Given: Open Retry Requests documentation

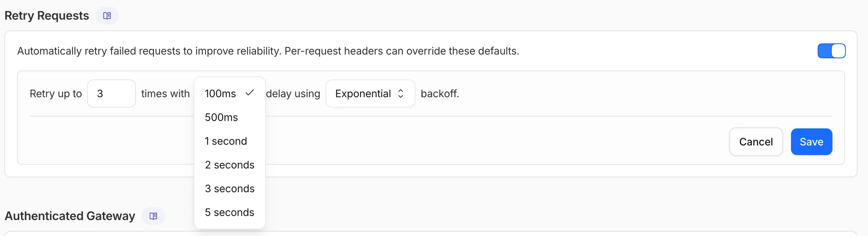Looking at the screenshot, I should (x=107, y=16).
